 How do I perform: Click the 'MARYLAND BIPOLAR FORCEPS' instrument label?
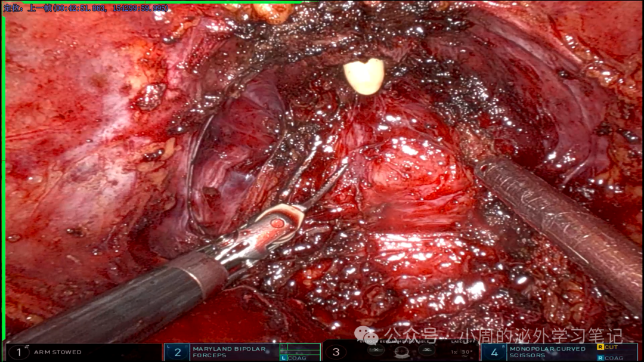229,352
